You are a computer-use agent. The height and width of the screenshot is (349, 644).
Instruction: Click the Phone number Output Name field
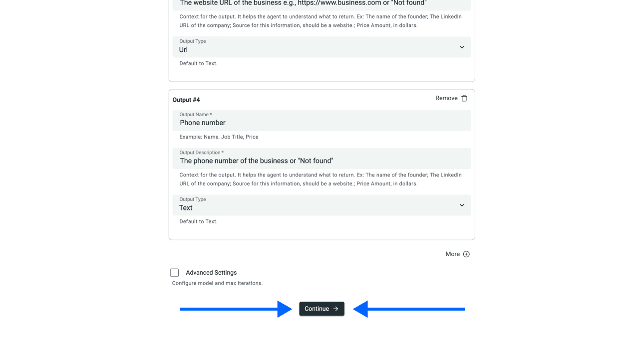coord(322,120)
